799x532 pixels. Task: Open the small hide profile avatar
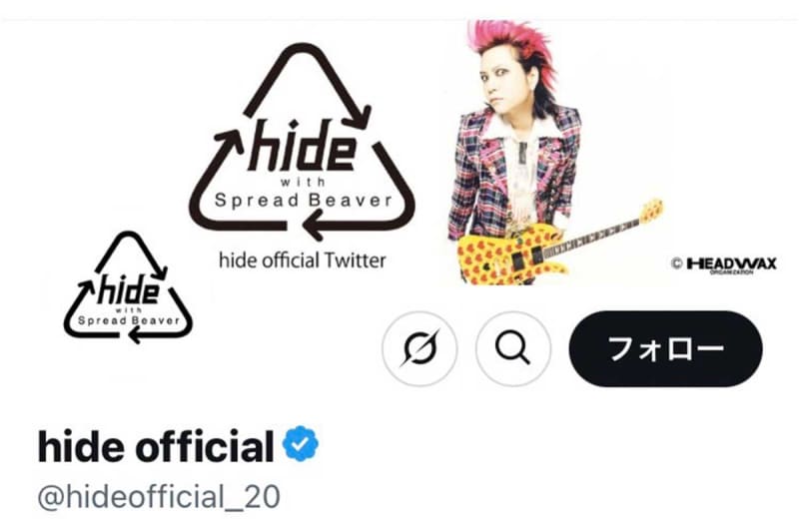[x=128, y=288]
